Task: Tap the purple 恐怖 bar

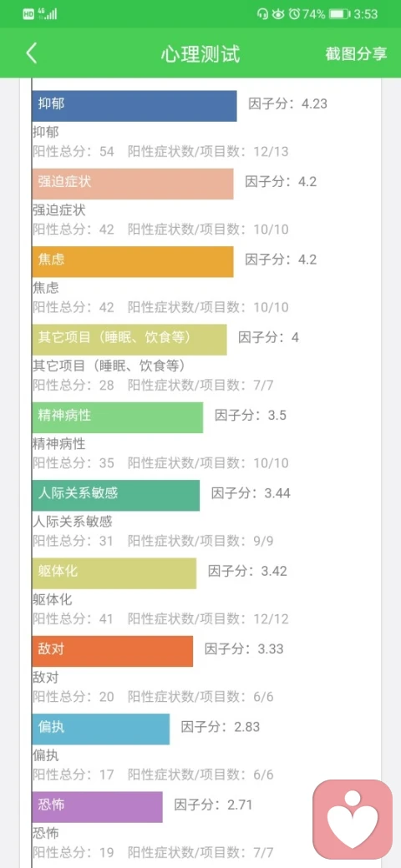Action: (98, 807)
